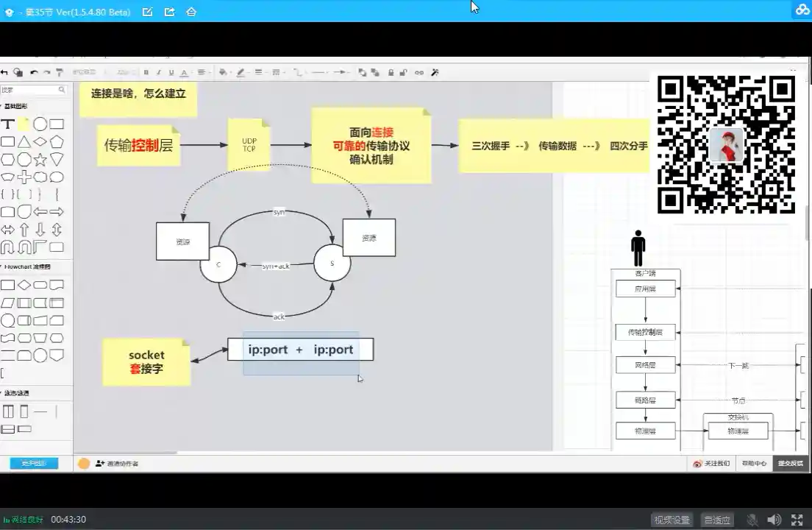812x530 pixels.
Task: Toggle underline text formatting
Action: click(x=171, y=73)
